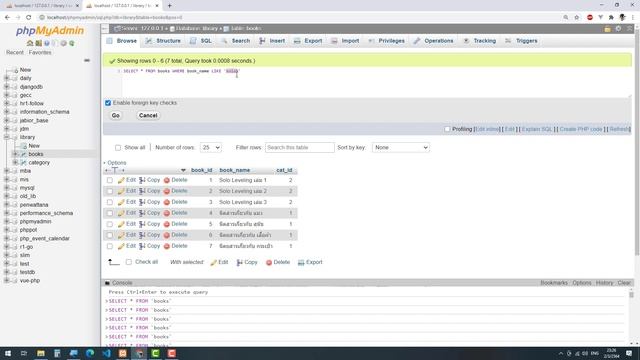Open File Explorer from the taskbar
This screenshot has width=640, height=360.
click(x=41, y=353)
